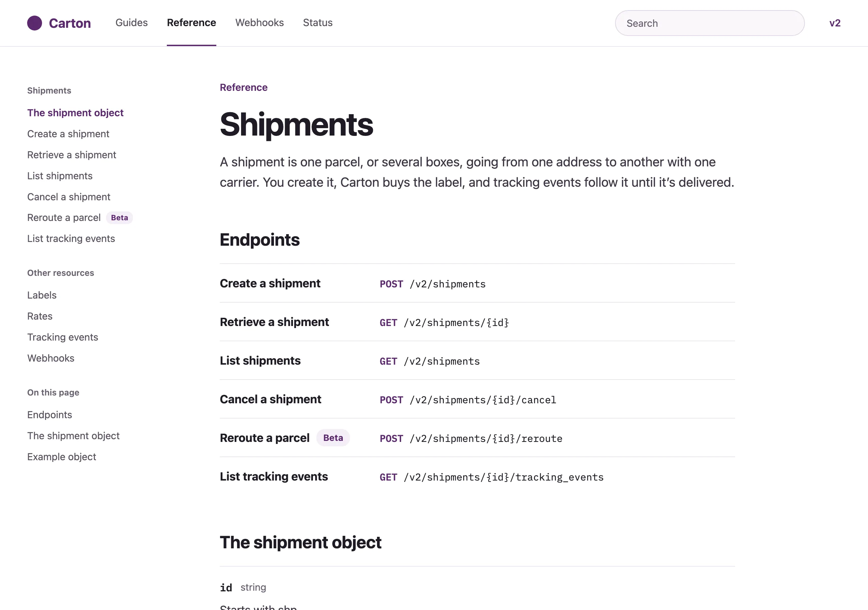Open 'Cancel a shipment' sidebar link
This screenshot has height=610, width=868.
point(69,197)
